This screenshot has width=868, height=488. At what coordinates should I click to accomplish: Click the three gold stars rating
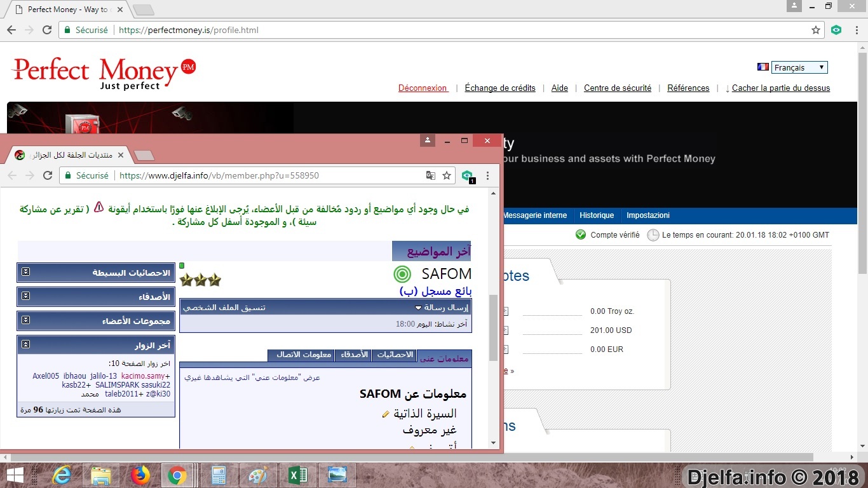tap(200, 280)
